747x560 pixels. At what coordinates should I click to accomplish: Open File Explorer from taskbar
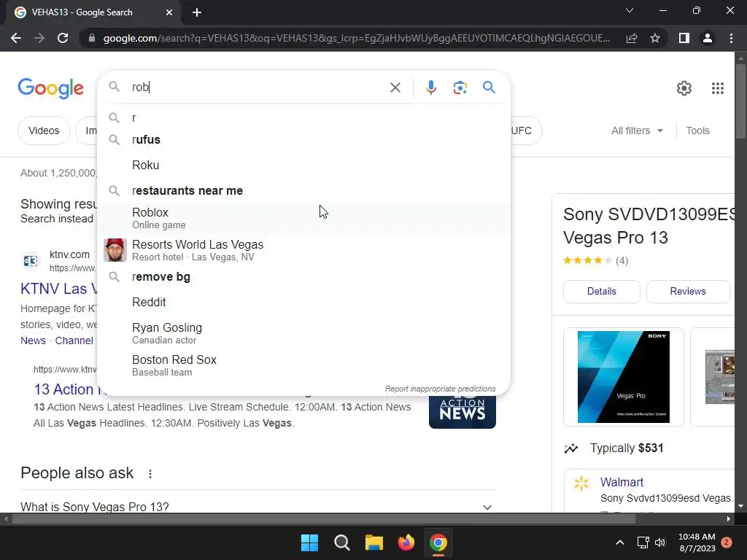[x=374, y=542]
